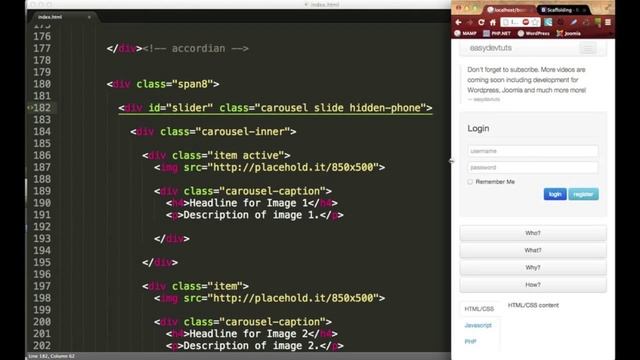This screenshot has height=360, width=640.
Task: Click the browser forward arrow
Action: click(x=470, y=22)
